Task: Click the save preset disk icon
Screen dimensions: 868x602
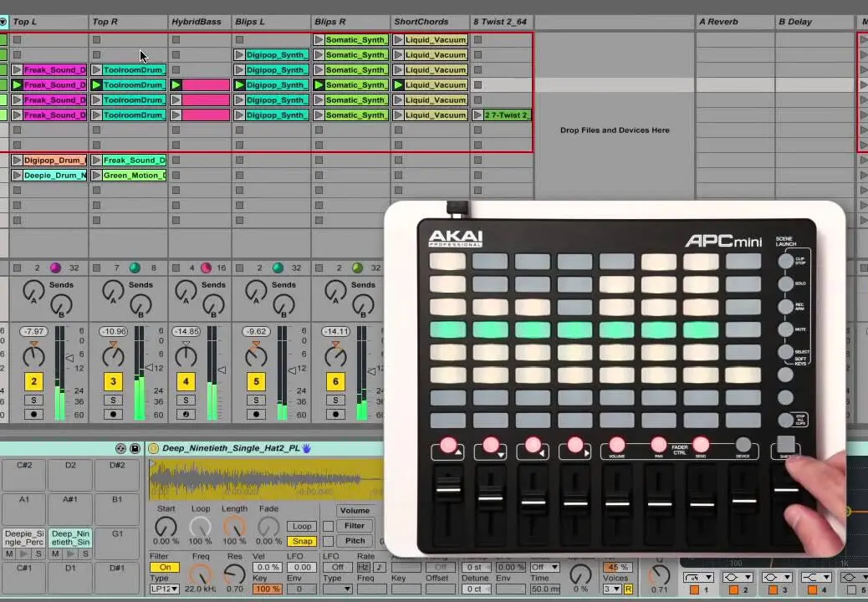Action: coord(135,448)
